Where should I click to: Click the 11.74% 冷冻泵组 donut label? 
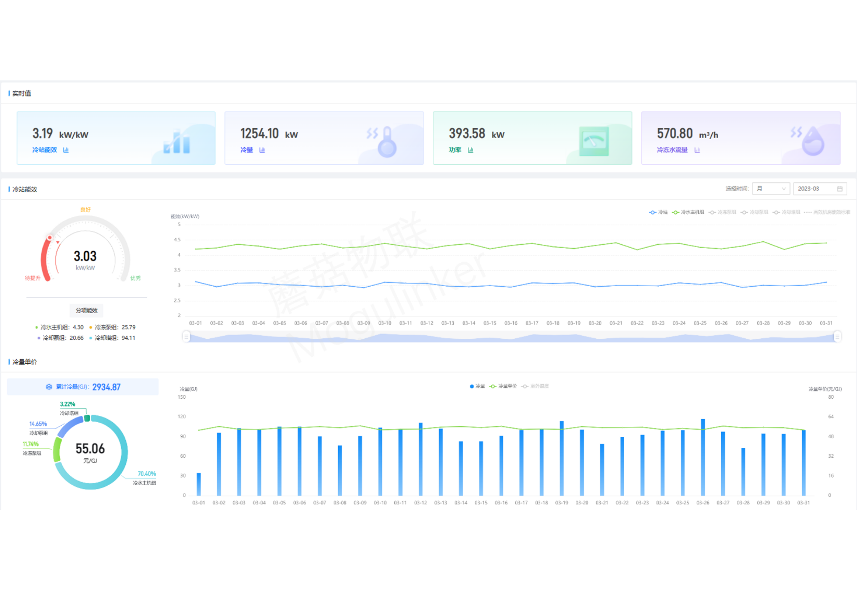[x=31, y=448]
